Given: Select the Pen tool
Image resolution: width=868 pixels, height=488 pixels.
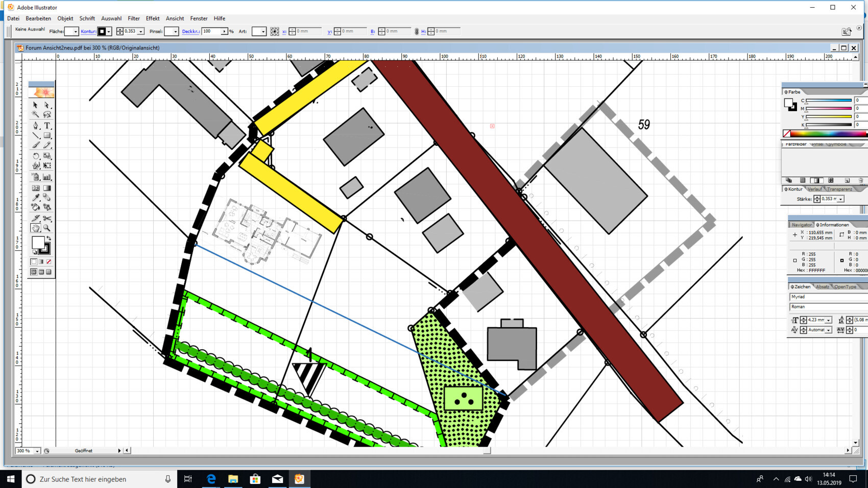Looking at the screenshot, I should [x=35, y=126].
